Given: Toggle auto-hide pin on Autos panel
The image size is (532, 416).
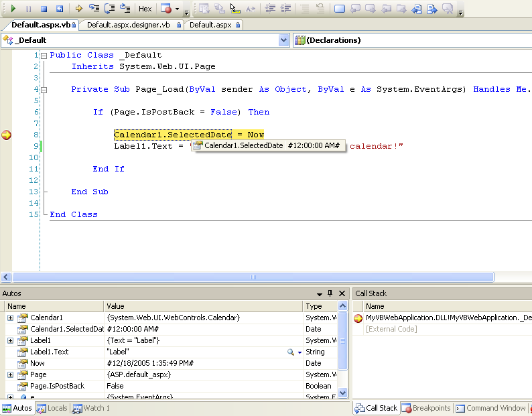Looking at the screenshot, I should pos(330,293).
